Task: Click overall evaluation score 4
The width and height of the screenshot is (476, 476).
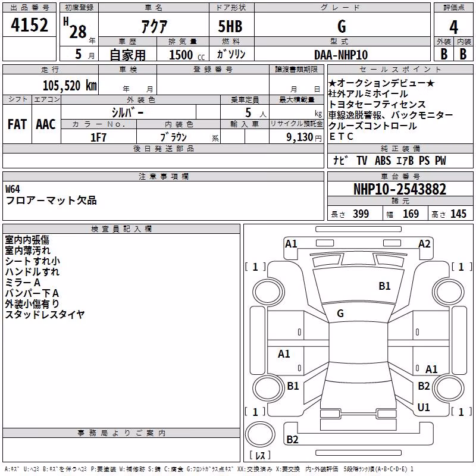Action: pos(453,27)
